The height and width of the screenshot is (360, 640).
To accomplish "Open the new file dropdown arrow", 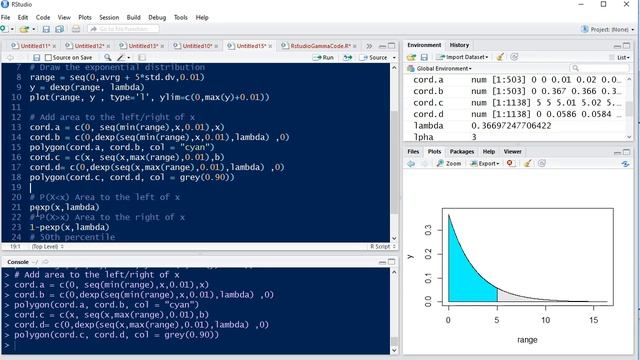I will pos(12,29).
